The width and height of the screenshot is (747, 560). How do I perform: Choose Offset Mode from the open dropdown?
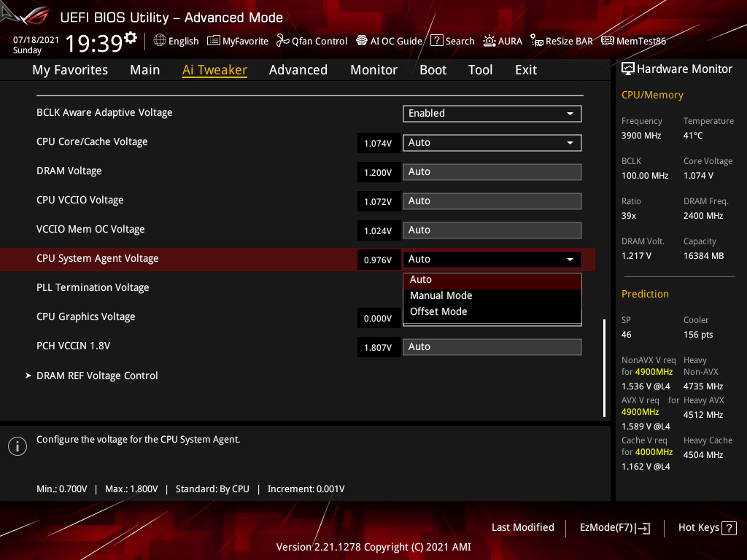tap(438, 311)
